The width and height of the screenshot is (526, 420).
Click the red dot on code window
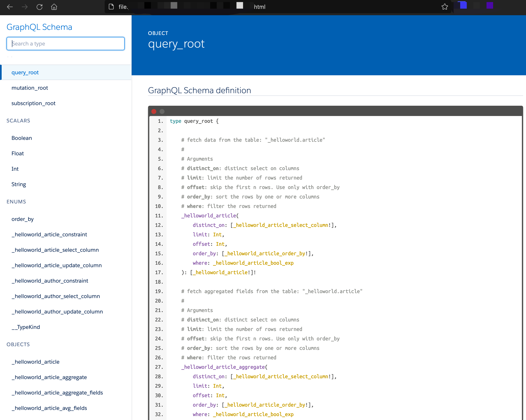(x=154, y=111)
